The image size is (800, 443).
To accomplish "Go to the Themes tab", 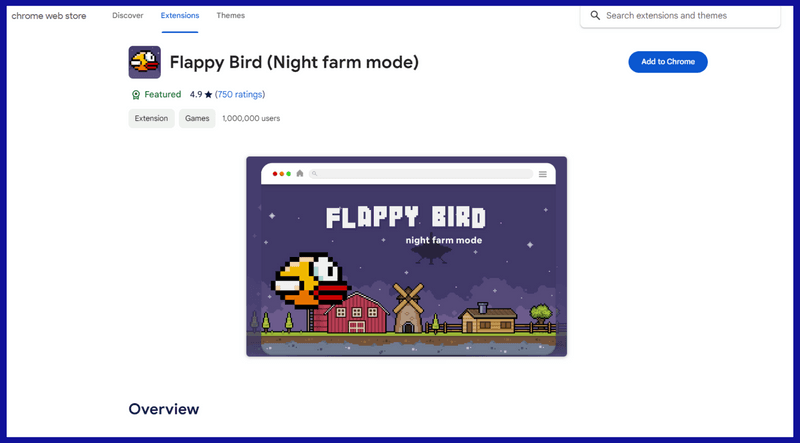I will (230, 16).
